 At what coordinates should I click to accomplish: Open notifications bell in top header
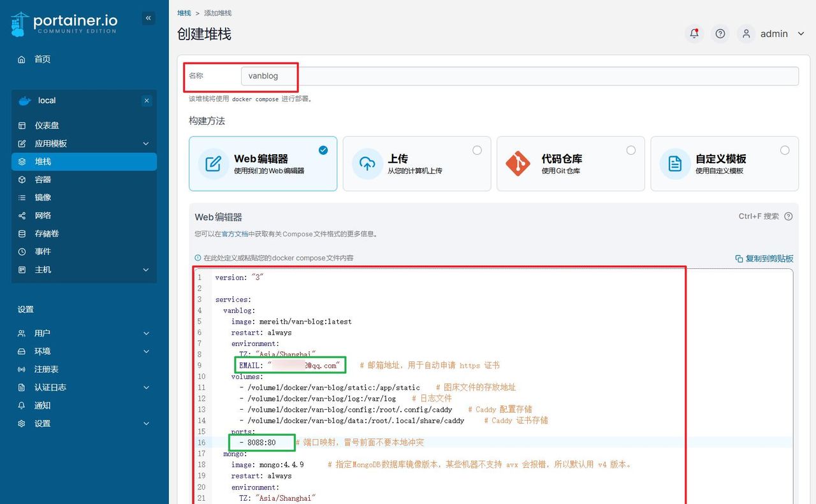coord(694,34)
